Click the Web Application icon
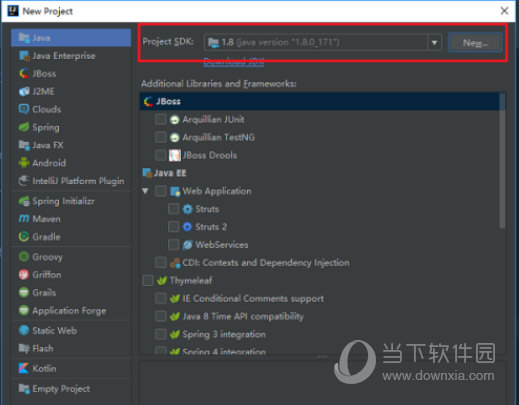The image size is (519, 405). click(175, 191)
